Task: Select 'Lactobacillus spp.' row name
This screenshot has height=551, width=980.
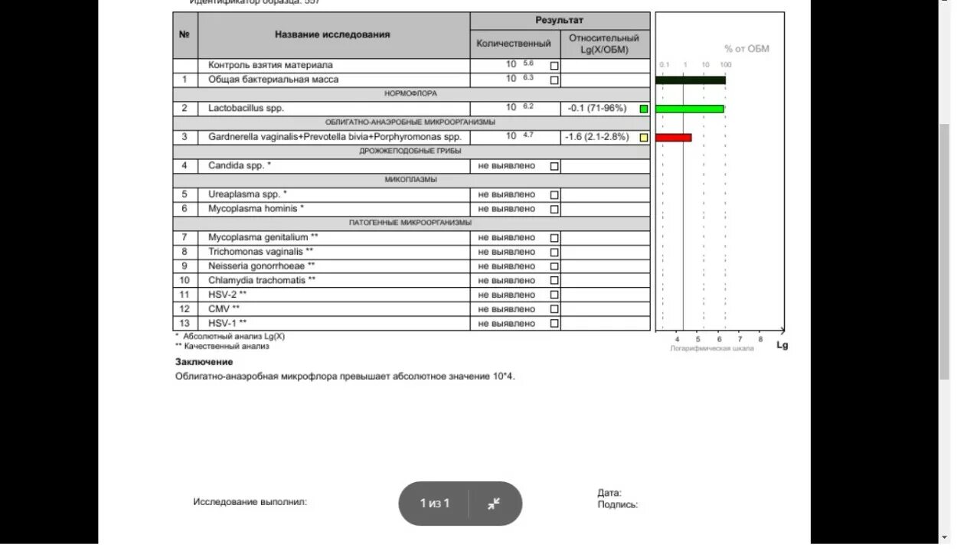Action: [x=246, y=109]
